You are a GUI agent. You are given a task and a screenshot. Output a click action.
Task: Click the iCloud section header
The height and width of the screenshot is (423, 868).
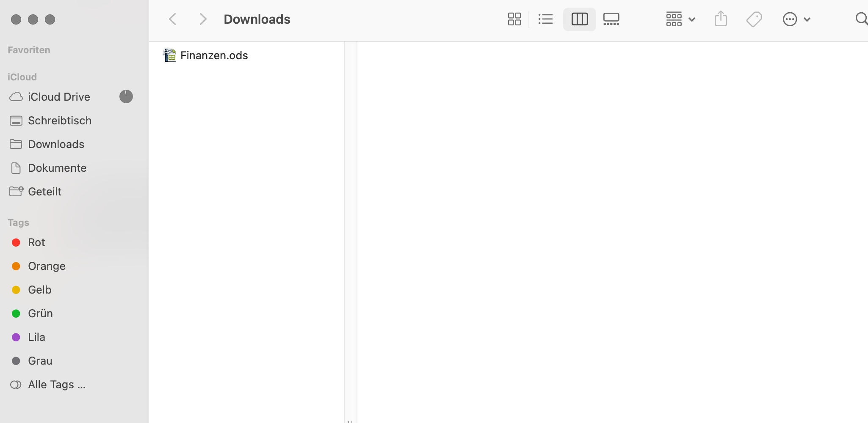(x=22, y=77)
